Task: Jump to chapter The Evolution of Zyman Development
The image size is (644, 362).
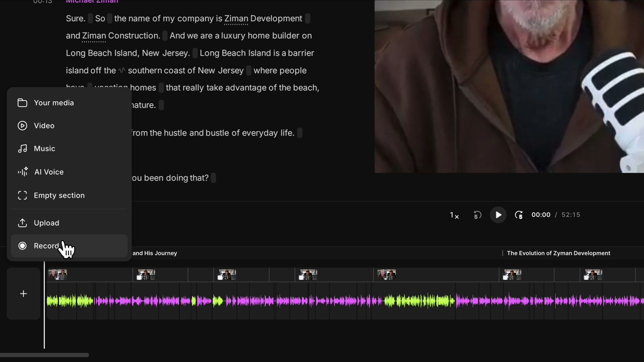Action: point(559,253)
